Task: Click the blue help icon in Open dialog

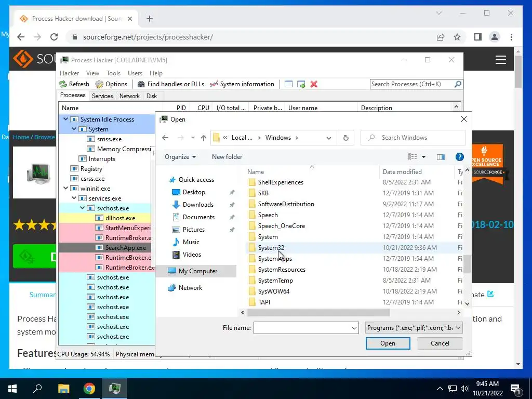Action: (x=459, y=157)
